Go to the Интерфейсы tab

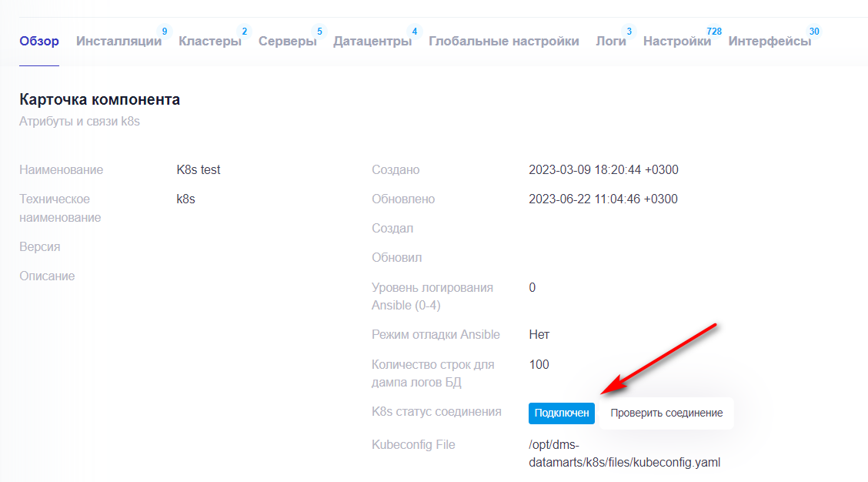coord(770,42)
